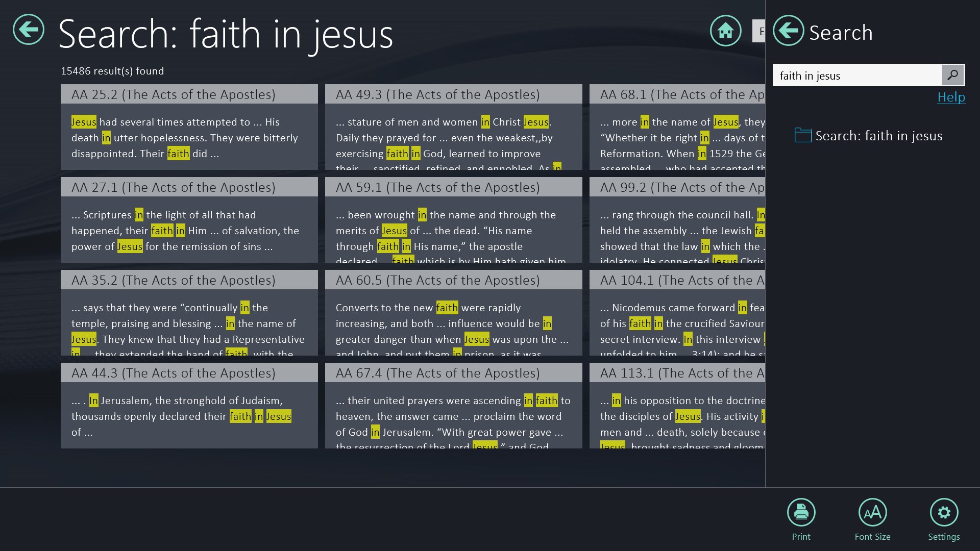Click the magnifier icon to run the search
980x551 pixels.
coord(952,75)
